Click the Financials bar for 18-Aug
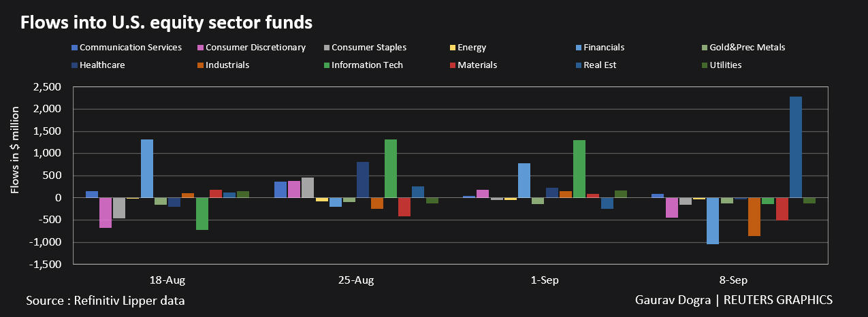 tap(147, 169)
